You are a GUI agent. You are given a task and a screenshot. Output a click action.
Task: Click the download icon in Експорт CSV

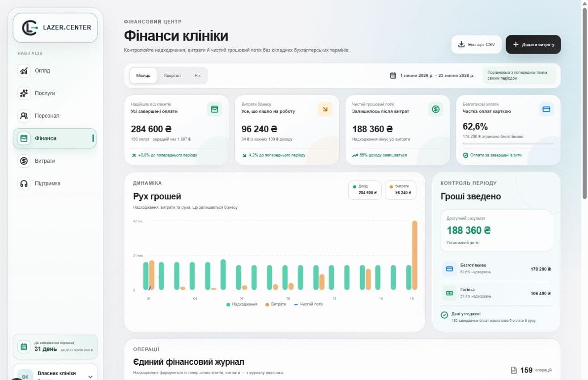click(x=461, y=44)
